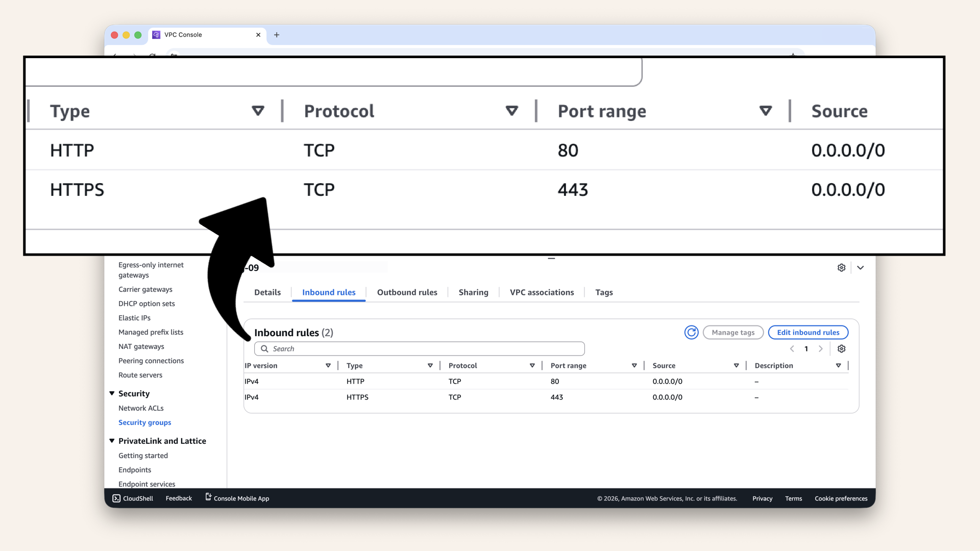Screen dimensions: 980x551
Task: Go to next page using the right chevron
Action: [x=820, y=348]
